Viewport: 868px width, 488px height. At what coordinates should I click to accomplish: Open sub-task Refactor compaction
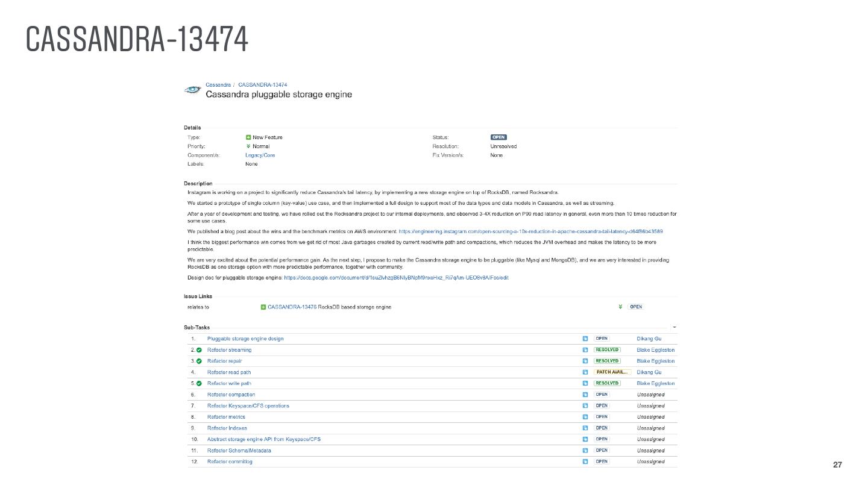click(x=231, y=395)
